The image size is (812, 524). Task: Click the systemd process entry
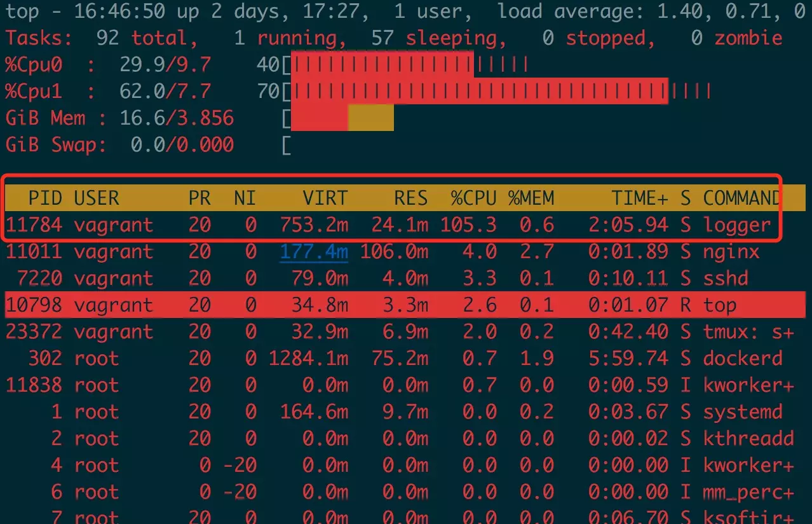[x=743, y=411]
